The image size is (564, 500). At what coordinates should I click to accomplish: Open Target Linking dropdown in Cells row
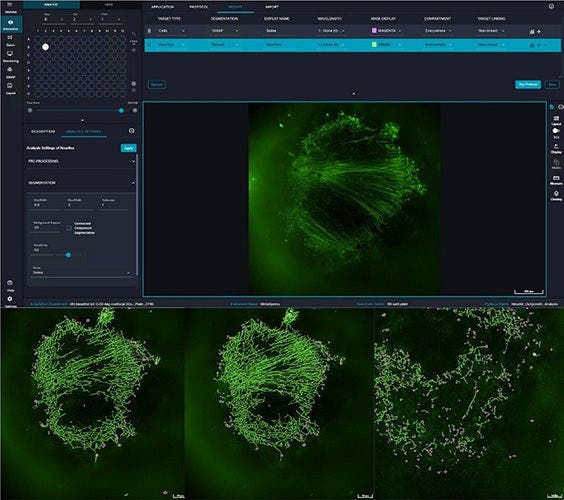point(491,31)
